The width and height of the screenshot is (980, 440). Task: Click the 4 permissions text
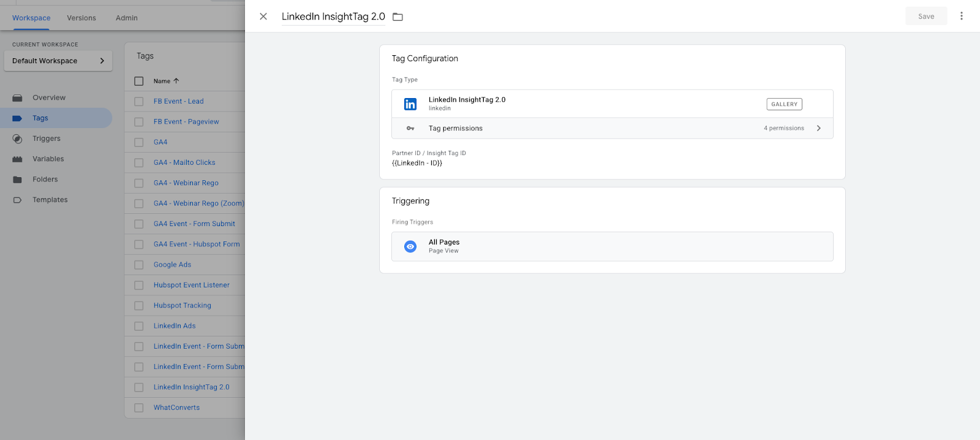[x=784, y=128]
